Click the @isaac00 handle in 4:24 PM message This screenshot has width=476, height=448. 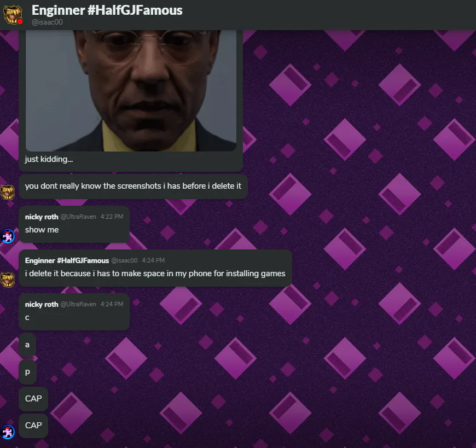pyautogui.click(x=124, y=260)
